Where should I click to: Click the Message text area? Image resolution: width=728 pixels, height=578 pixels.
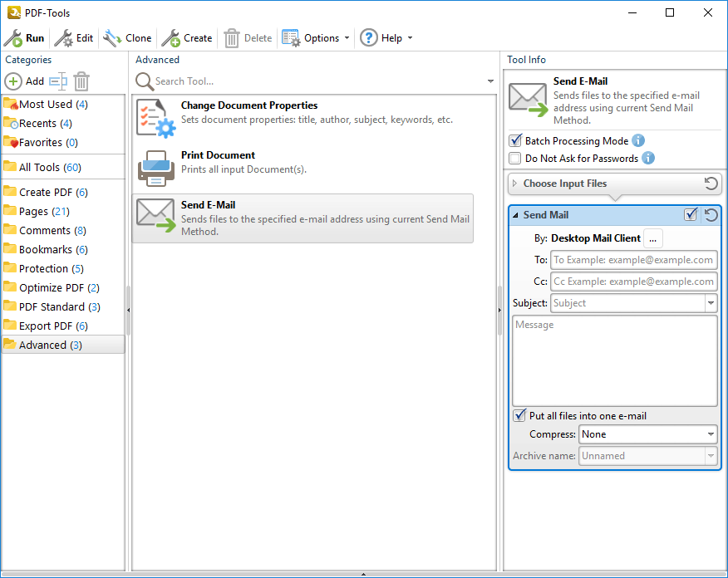pos(615,361)
